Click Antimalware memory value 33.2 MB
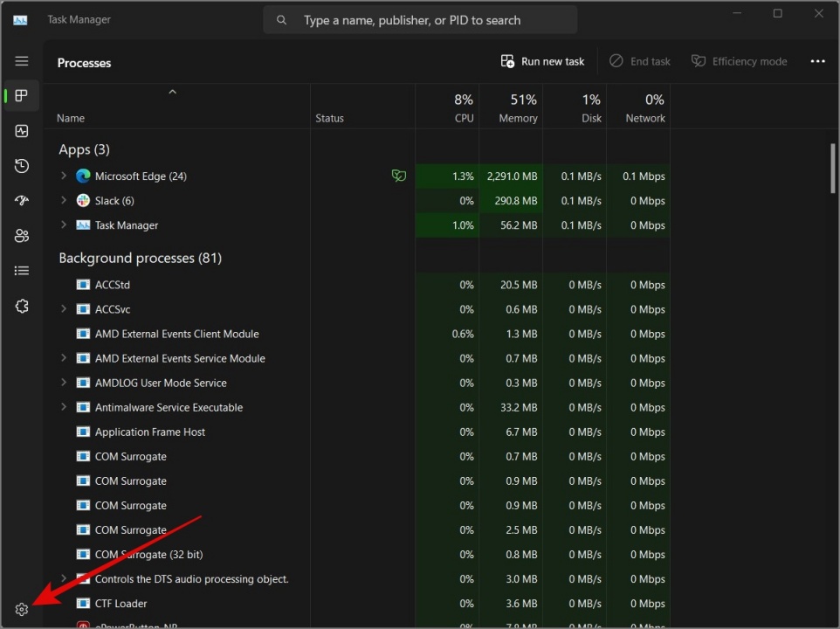This screenshot has height=629, width=840. pos(519,408)
